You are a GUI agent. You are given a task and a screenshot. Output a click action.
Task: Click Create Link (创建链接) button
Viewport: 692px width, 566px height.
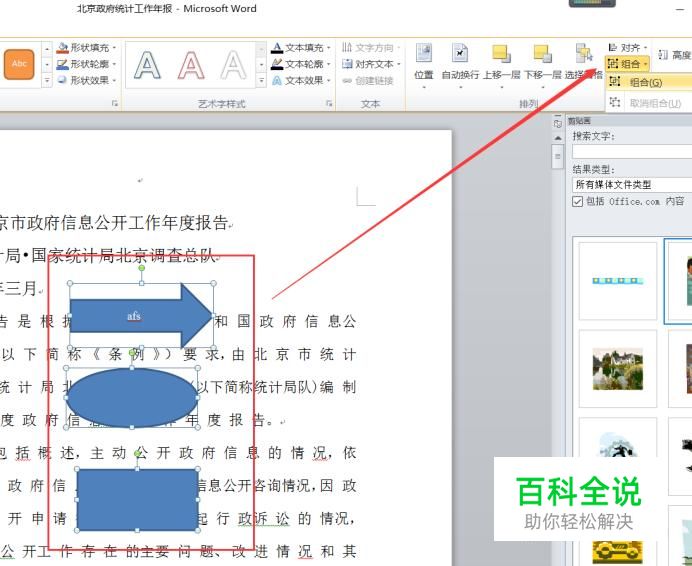click(x=368, y=81)
